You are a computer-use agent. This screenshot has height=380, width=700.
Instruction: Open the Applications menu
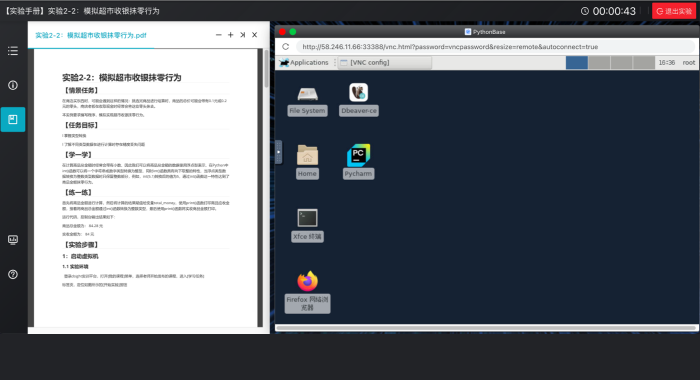click(304, 63)
